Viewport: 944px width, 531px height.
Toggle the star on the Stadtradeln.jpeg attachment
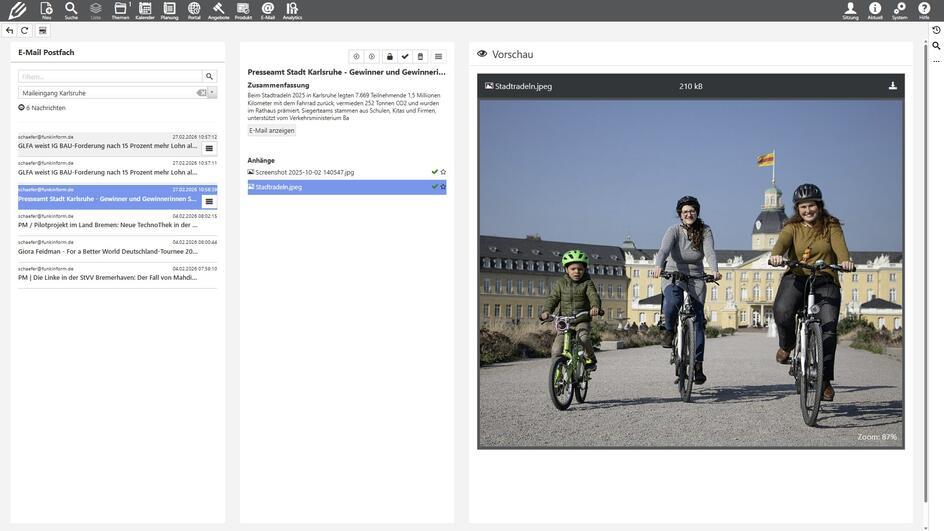443,187
